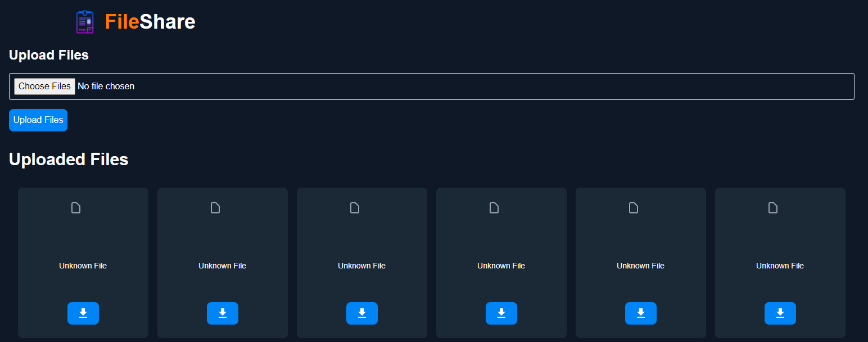Click the download icon on the fifth file card
This screenshot has height=342, width=868.
(x=640, y=313)
